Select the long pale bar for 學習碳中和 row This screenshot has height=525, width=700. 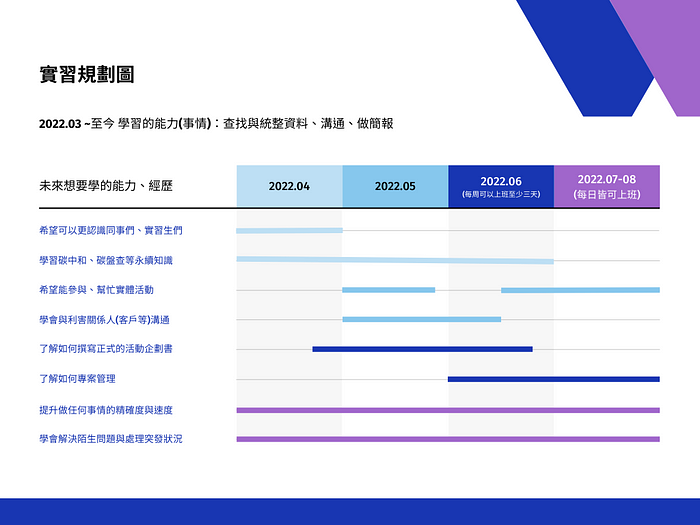point(395,260)
